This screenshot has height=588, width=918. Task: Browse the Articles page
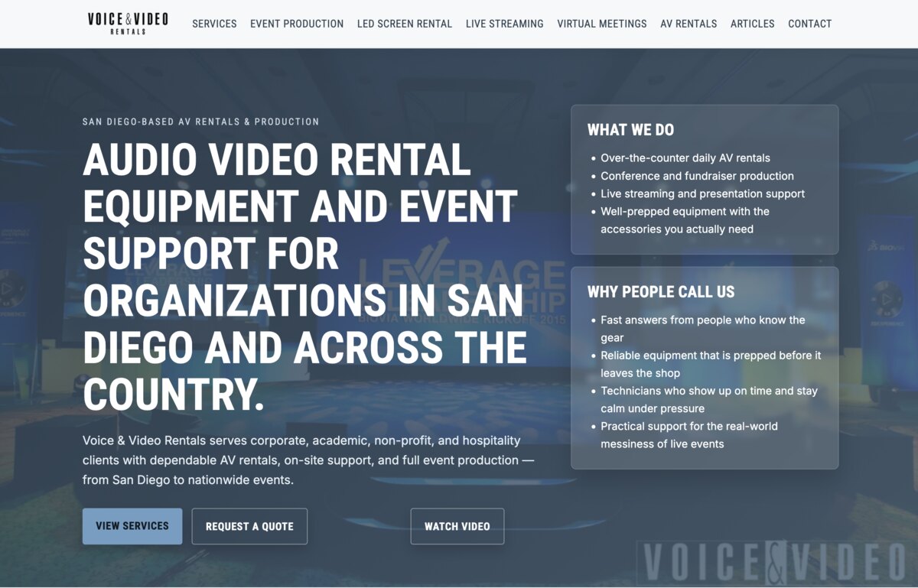point(752,24)
